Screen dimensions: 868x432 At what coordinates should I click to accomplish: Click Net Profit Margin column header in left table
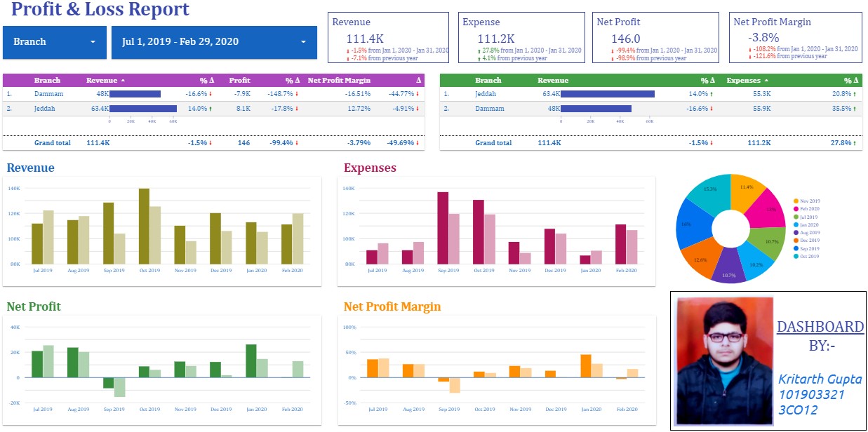(339, 80)
